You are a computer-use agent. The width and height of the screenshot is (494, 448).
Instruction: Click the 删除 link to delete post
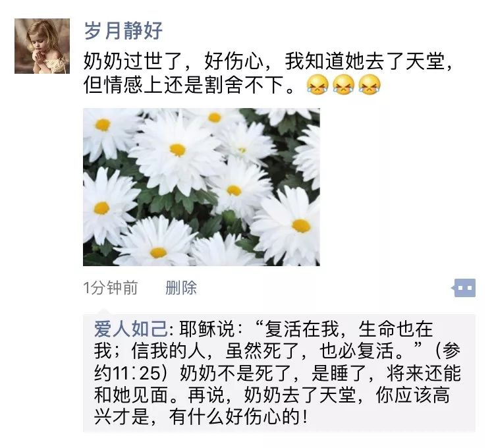coord(181,288)
